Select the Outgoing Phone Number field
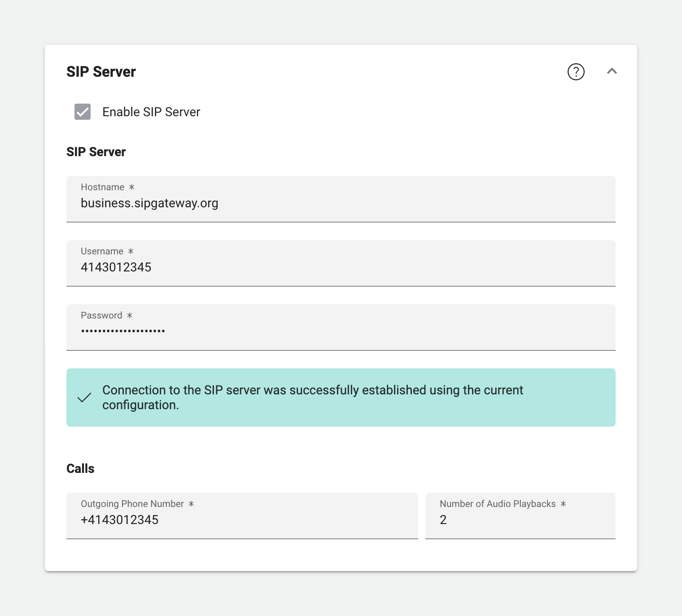The image size is (682, 616). [x=242, y=516]
